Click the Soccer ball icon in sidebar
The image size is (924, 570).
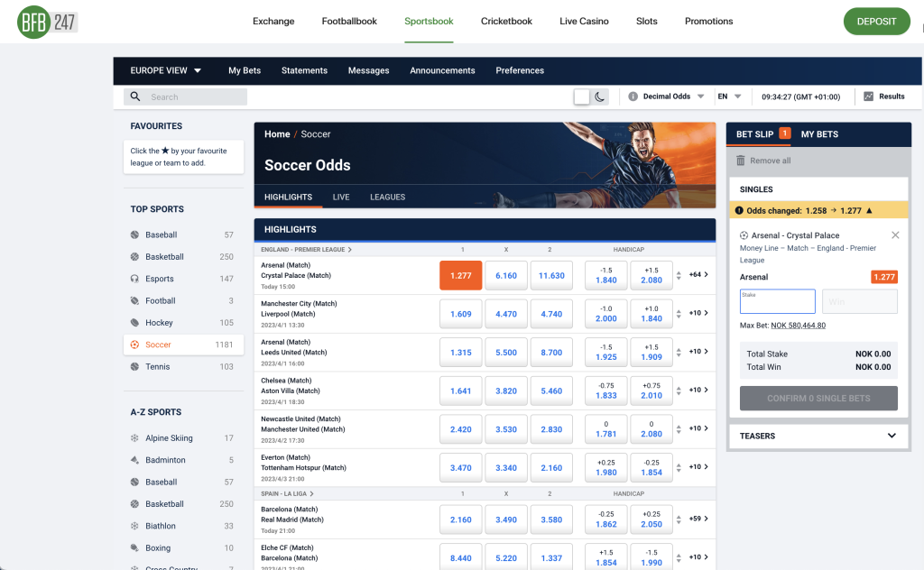coord(134,345)
